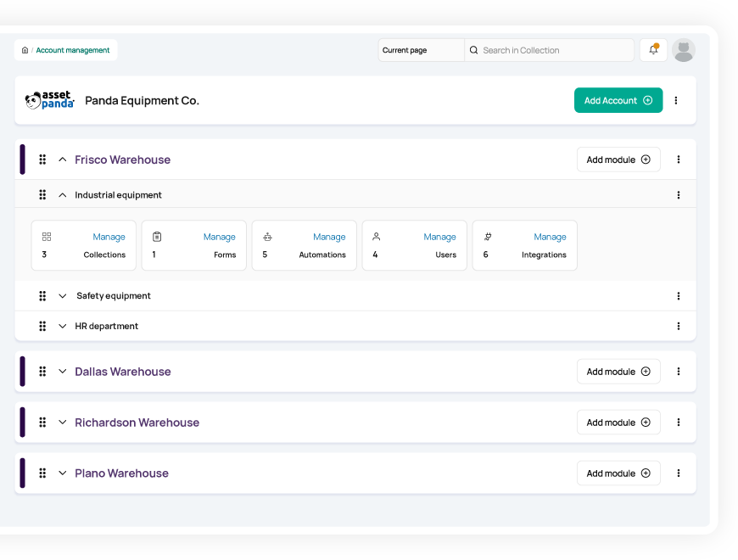This screenshot has height=560, width=738.
Task: Click the Add Account button
Action: click(x=618, y=100)
